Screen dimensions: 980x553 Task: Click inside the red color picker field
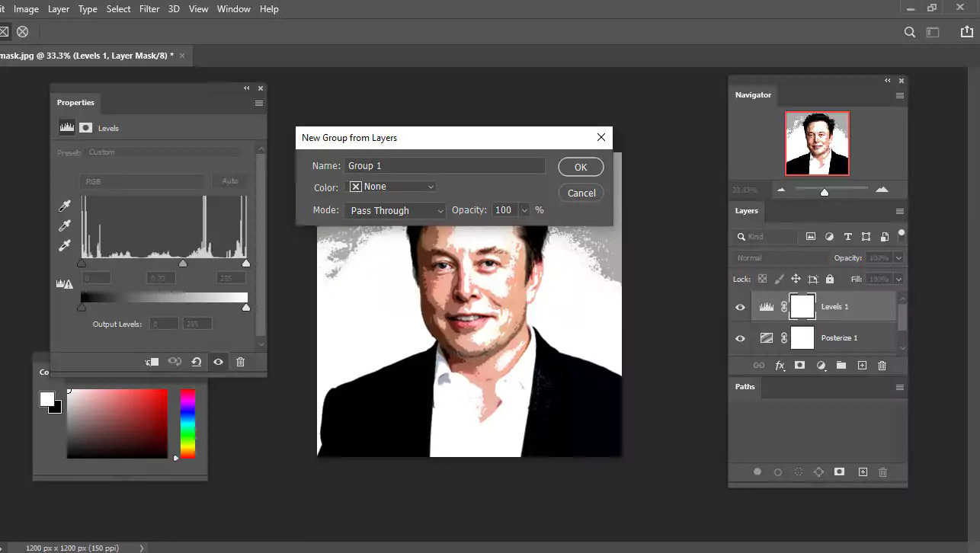(117, 424)
